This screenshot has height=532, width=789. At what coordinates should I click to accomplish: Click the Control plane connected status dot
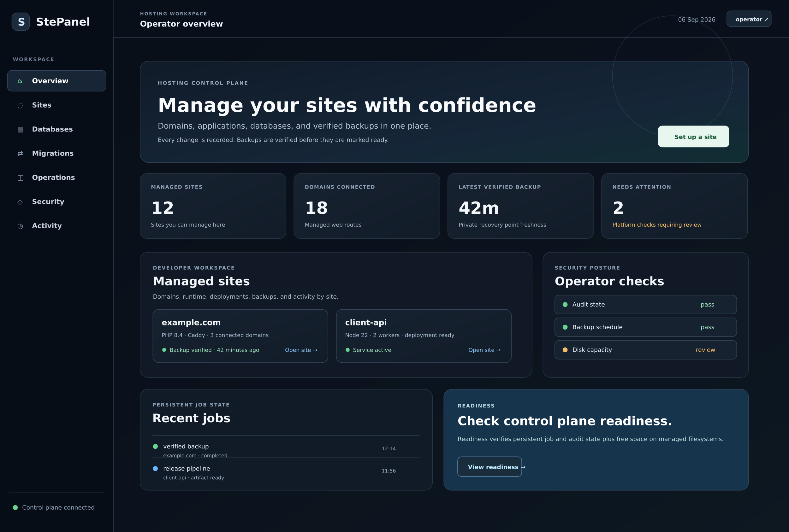(x=15, y=508)
